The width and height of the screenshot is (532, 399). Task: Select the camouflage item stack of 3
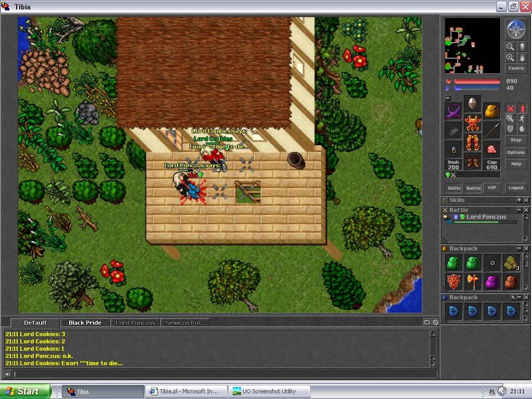(x=511, y=262)
